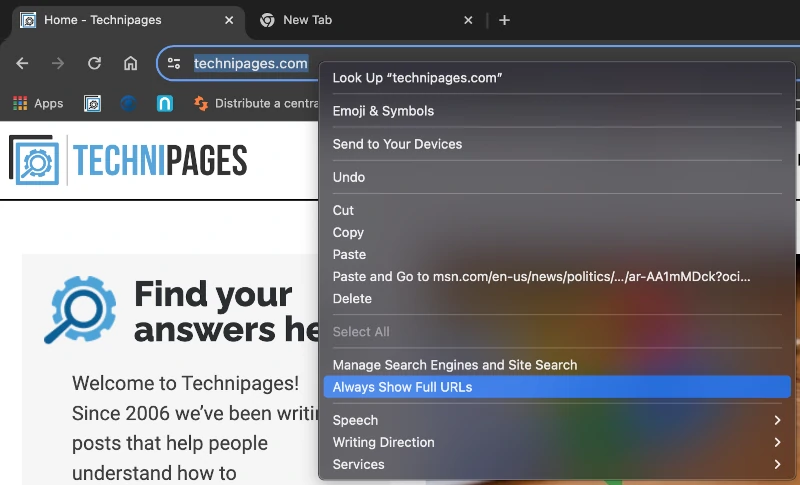
Task: Select Emoji & Symbols menu entry
Action: [557, 111]
